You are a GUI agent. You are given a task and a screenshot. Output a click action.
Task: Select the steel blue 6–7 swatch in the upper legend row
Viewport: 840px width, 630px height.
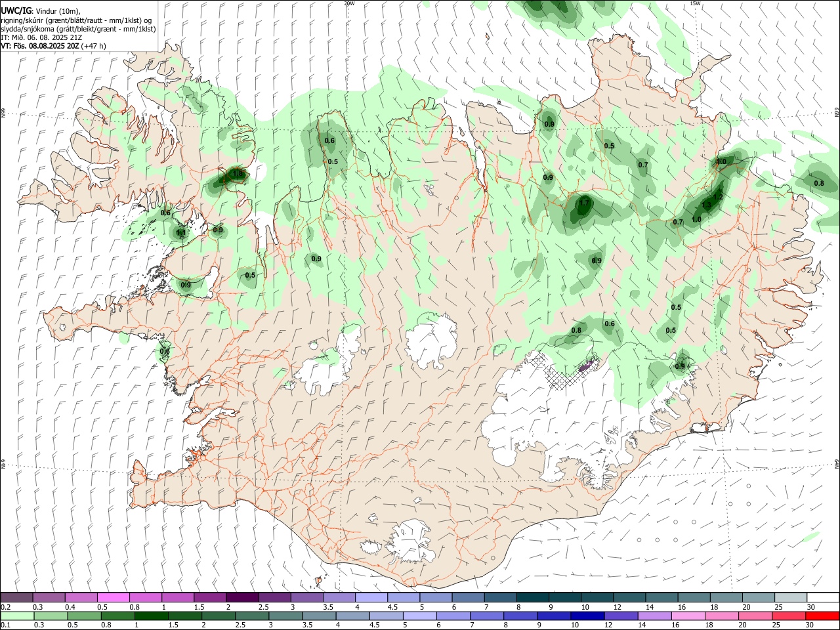467,598
